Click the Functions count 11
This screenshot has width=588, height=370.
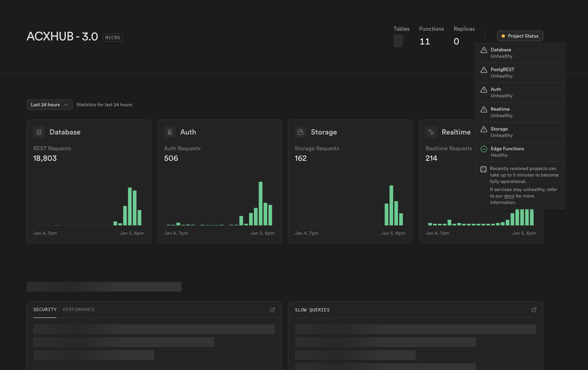[425, 41]
